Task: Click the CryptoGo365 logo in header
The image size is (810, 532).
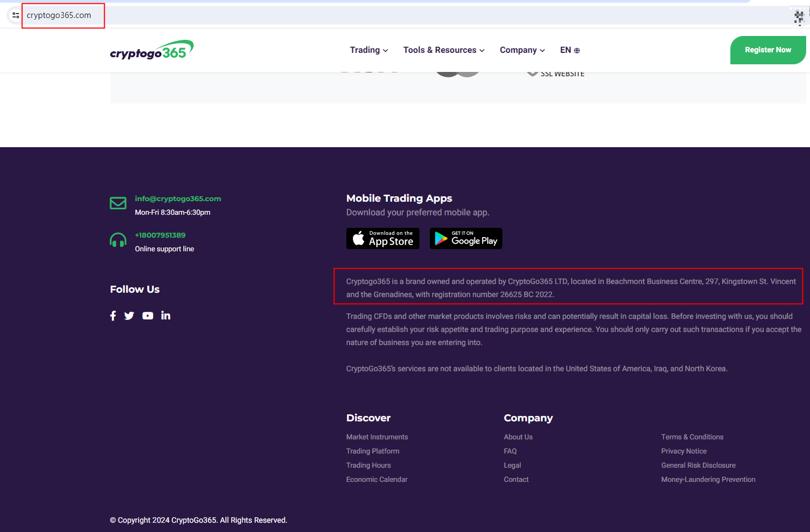Action: pos(152,50)
